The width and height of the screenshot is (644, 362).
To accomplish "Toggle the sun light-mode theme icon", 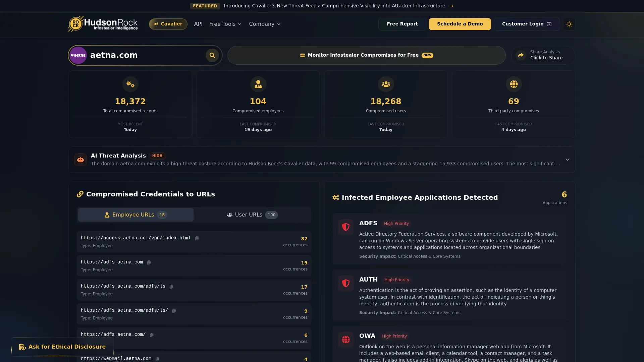I will point(569,24).
